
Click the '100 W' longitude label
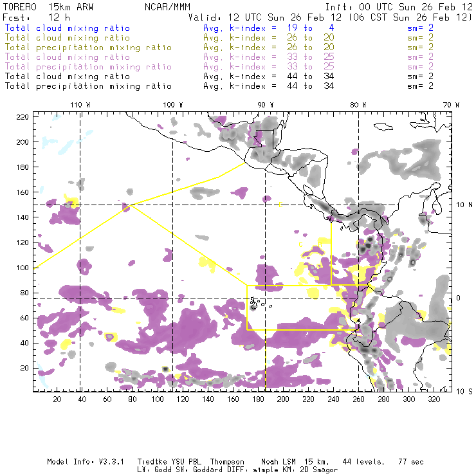coord(173,105)
